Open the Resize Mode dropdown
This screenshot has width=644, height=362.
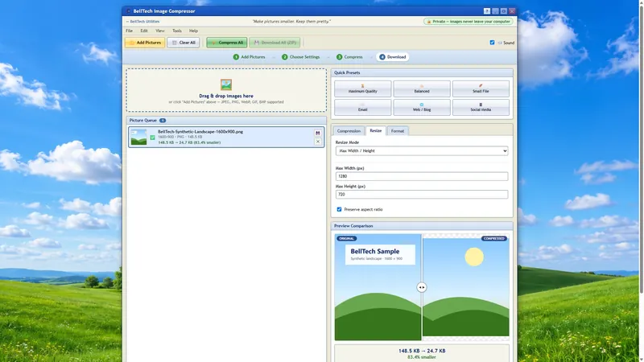[x=422, y=151]
